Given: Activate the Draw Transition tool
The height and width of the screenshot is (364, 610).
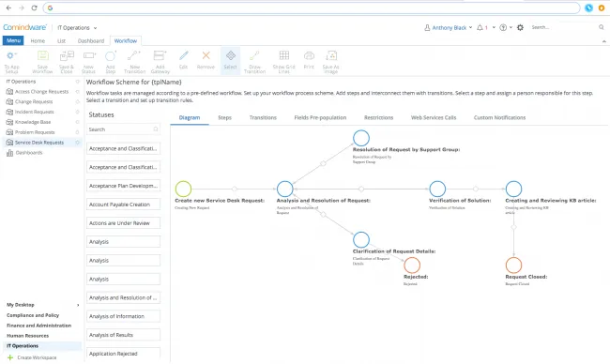Looking at the screenshot, I should point(255,61).
